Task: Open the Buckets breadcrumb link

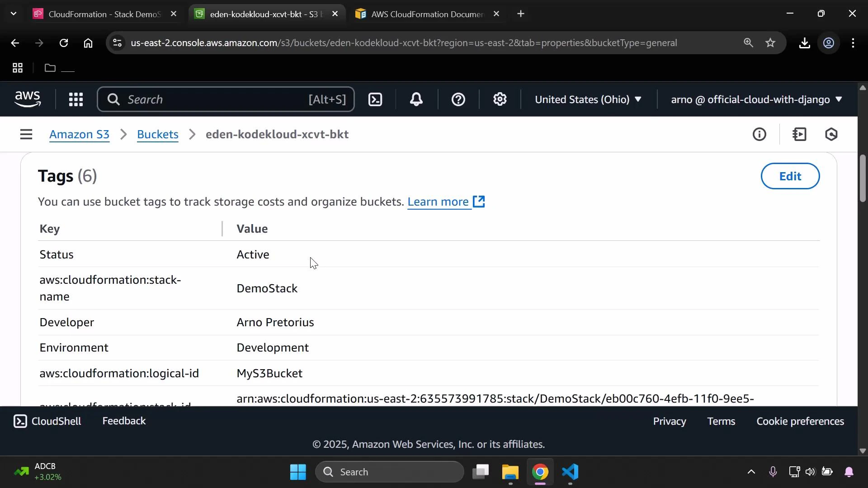Action: point(157,134)
